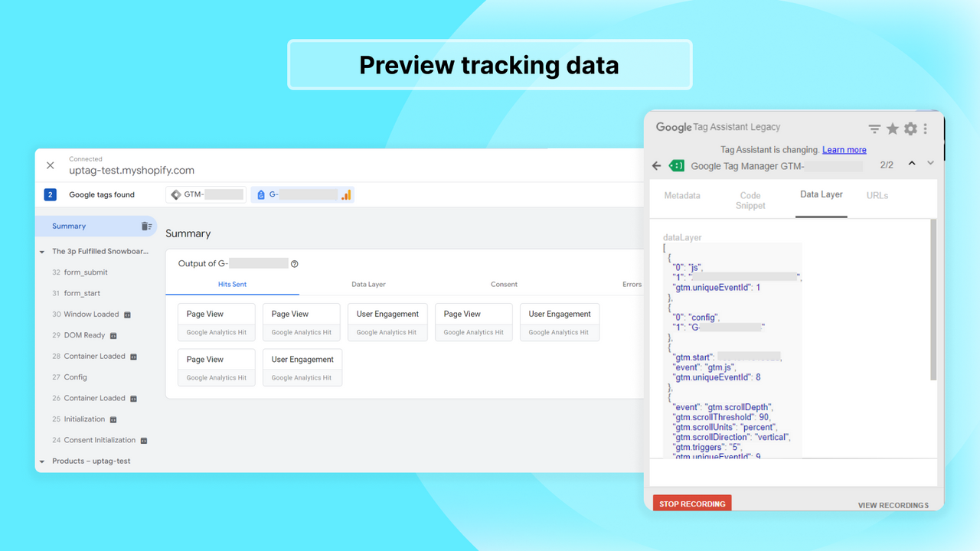Click the "0": "config" line
The height and width of the screenshot is (551, 980).
pyautogui.click(x=695, y=318)
